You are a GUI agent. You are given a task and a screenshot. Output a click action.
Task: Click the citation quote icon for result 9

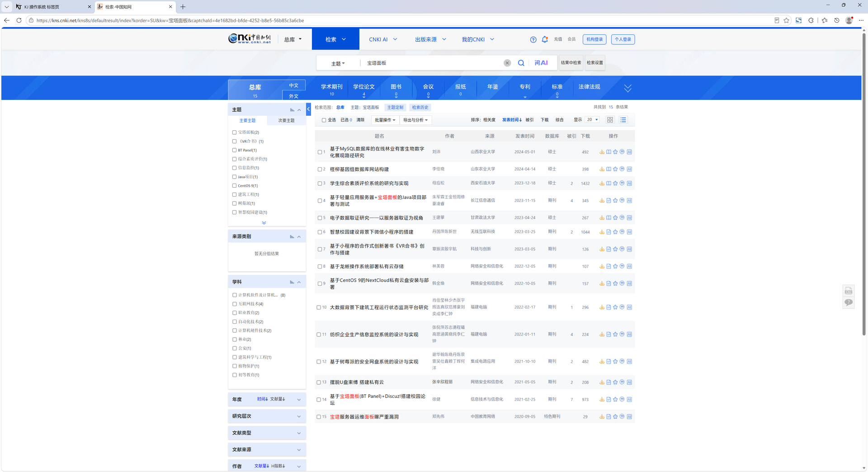pos(622,283)
